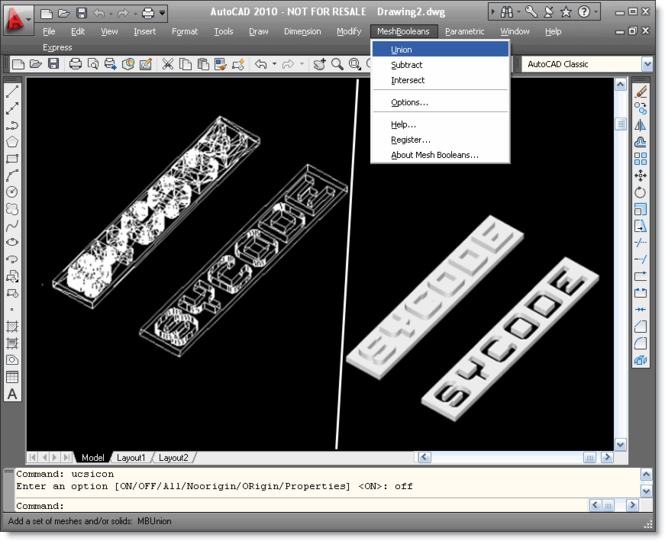Click About Mesh Booleans...
Screen dimensions: 665x541
tap(440, 155)
